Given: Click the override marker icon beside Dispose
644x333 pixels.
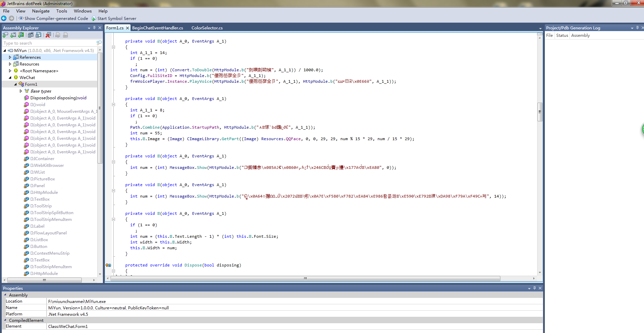Looking at the screenshot, I should click(x=108, y=265).
